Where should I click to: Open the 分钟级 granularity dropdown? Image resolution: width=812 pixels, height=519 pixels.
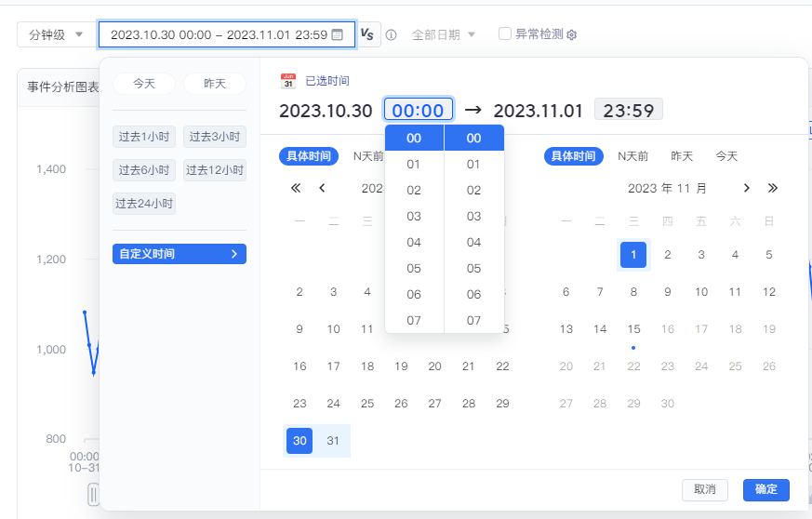tap(55, 34)
